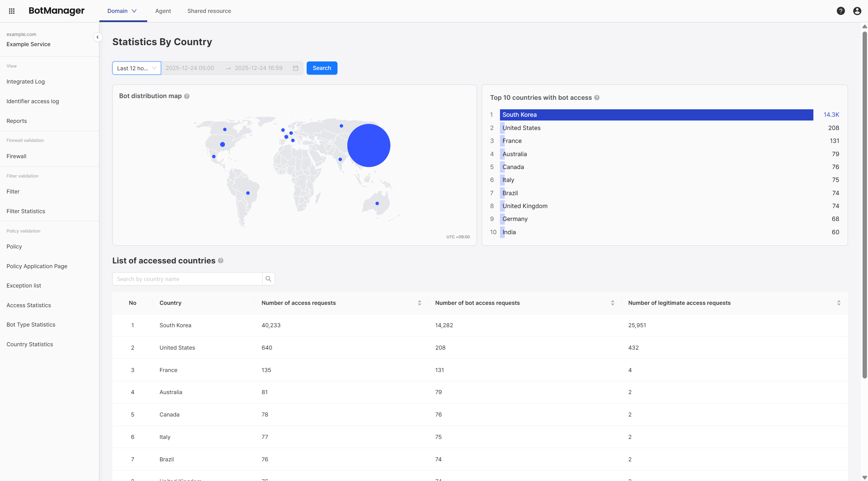
Task: Open the Last 12 hours time range dropdown
Action: [x=136, y=68]
